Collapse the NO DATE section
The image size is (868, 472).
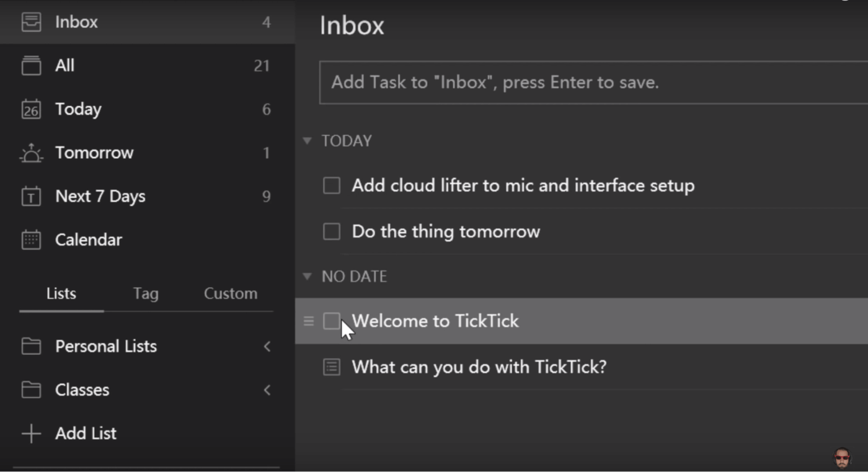(x=307, y=276)
